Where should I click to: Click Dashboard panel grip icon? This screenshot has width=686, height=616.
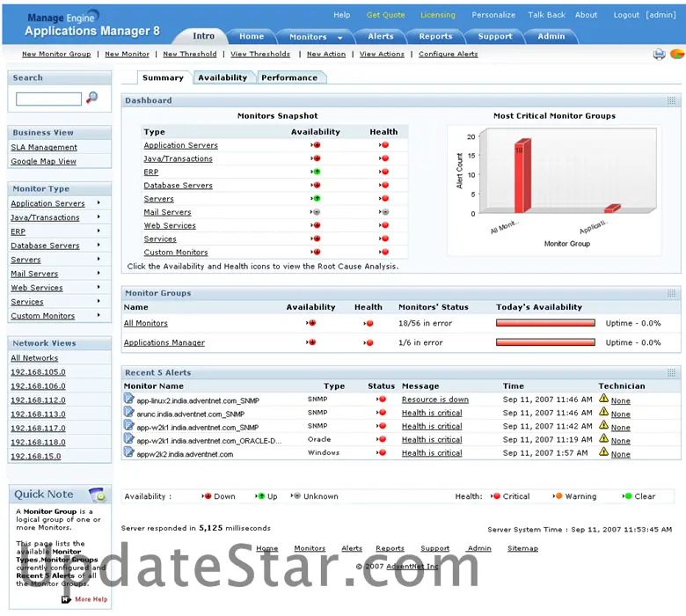[x=671, y=100]
